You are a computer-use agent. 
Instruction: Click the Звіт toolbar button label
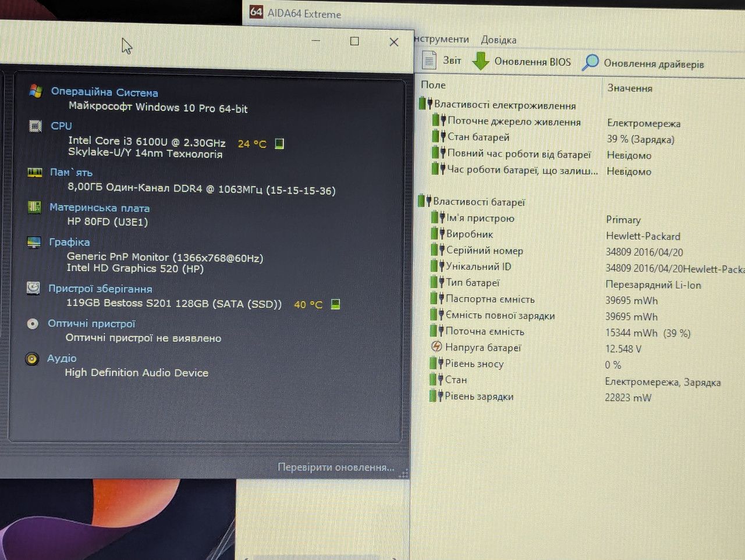pyautogui.click(x=452, y=60)
